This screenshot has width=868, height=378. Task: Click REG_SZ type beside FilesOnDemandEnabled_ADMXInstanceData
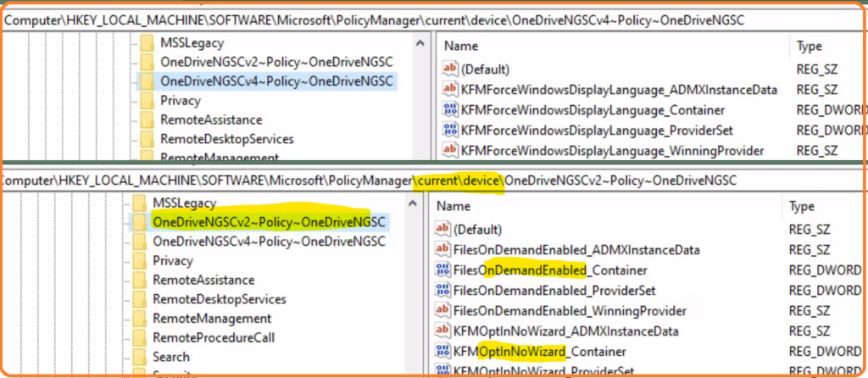pos(810,250)
